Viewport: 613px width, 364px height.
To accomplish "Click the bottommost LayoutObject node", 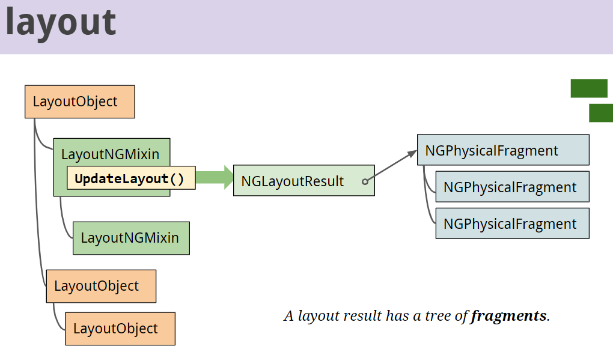I will pyautogui.click(x=120, y=329).
